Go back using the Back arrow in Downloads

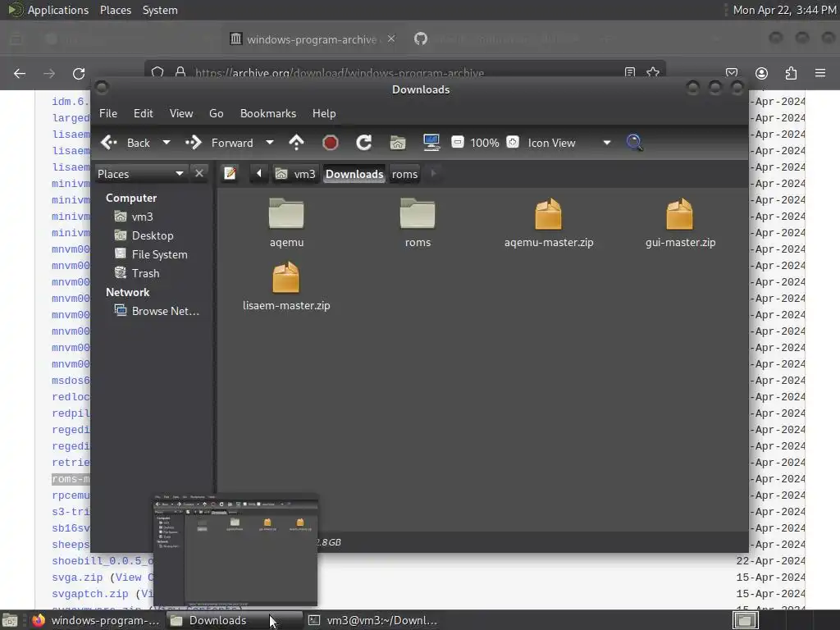[x=126, y=143]
